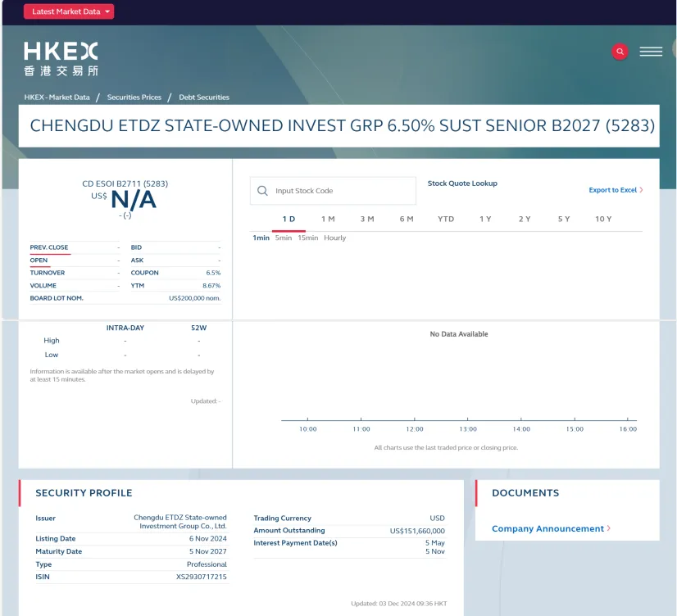This screenshot has width=677, height=616.
Task: Choose the 15min chart interval
Action: (308, 238)
